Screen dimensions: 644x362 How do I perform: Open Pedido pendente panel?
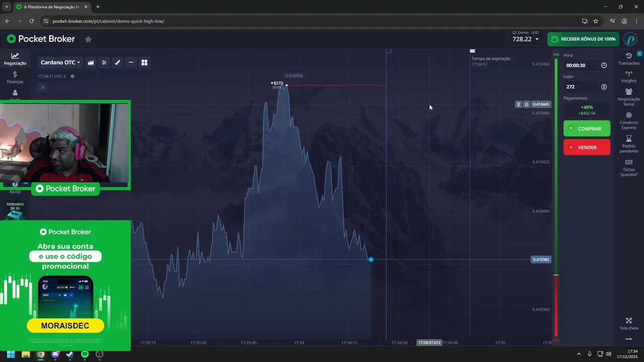(x=628, y=144)
